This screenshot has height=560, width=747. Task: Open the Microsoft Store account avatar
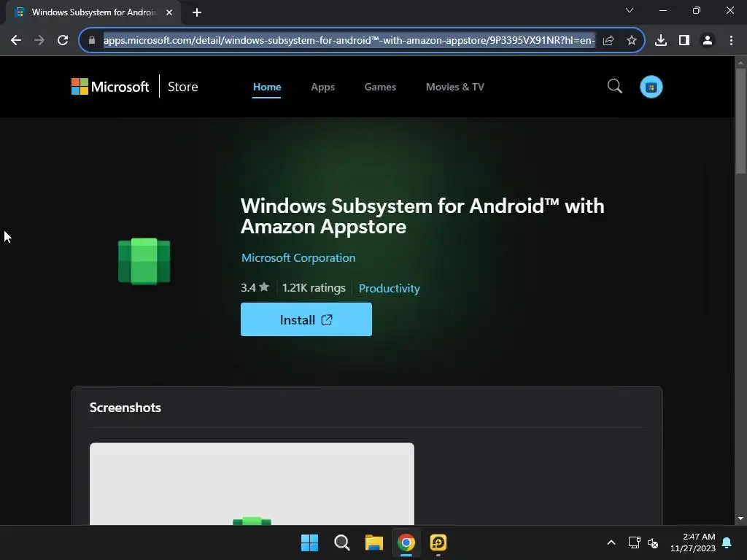point(651,87)
